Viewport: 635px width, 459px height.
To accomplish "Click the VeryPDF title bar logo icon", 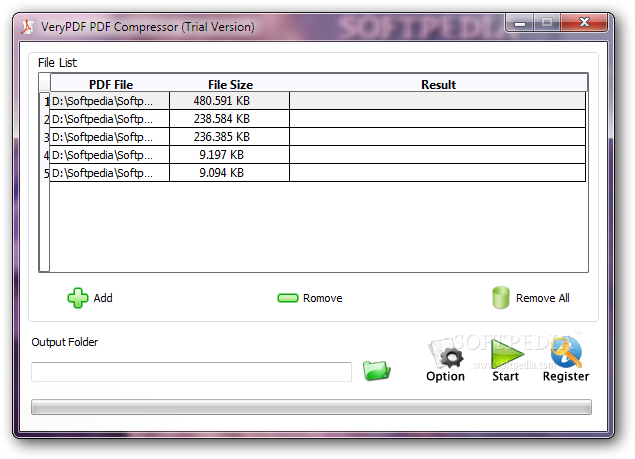I will [28, 27].
